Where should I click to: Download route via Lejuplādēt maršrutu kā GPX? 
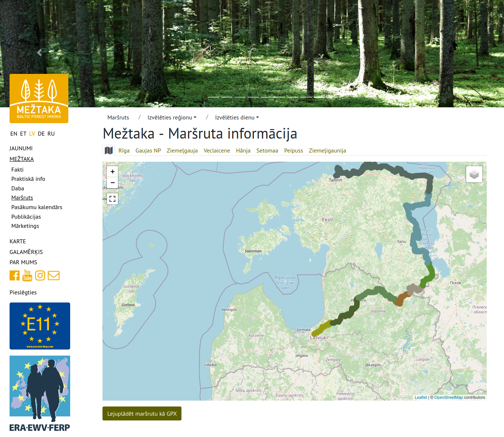tap(142, 413)
